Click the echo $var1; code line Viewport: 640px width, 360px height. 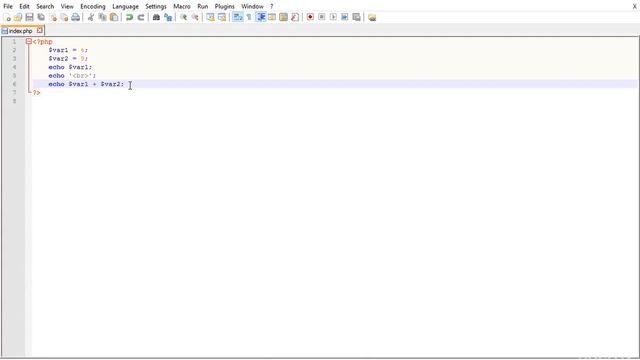click(x=70, y=67)
